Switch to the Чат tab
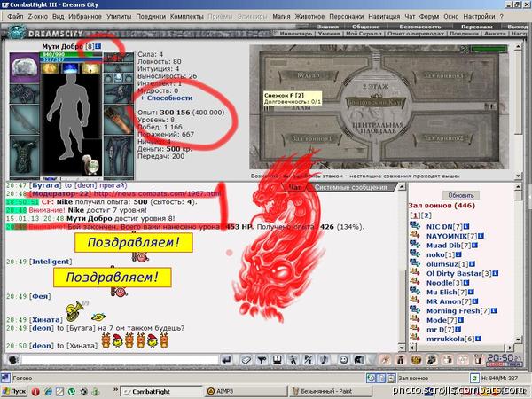This screenshot has height=399, width=532. pyautogui.click(x=294, y=187)
